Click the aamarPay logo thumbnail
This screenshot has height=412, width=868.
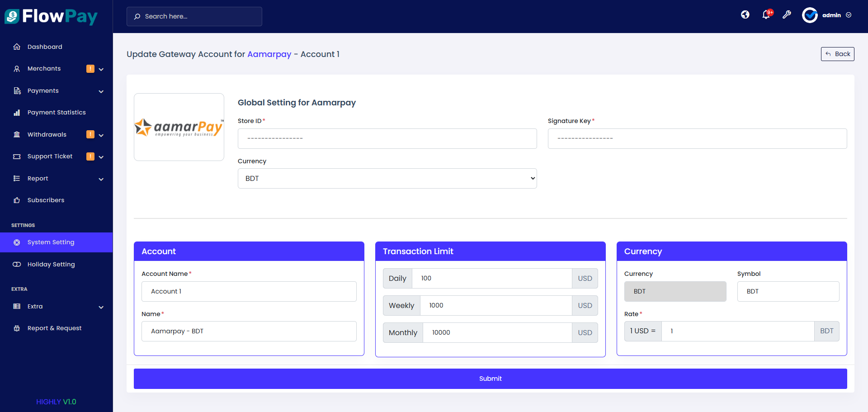[179, 127]
